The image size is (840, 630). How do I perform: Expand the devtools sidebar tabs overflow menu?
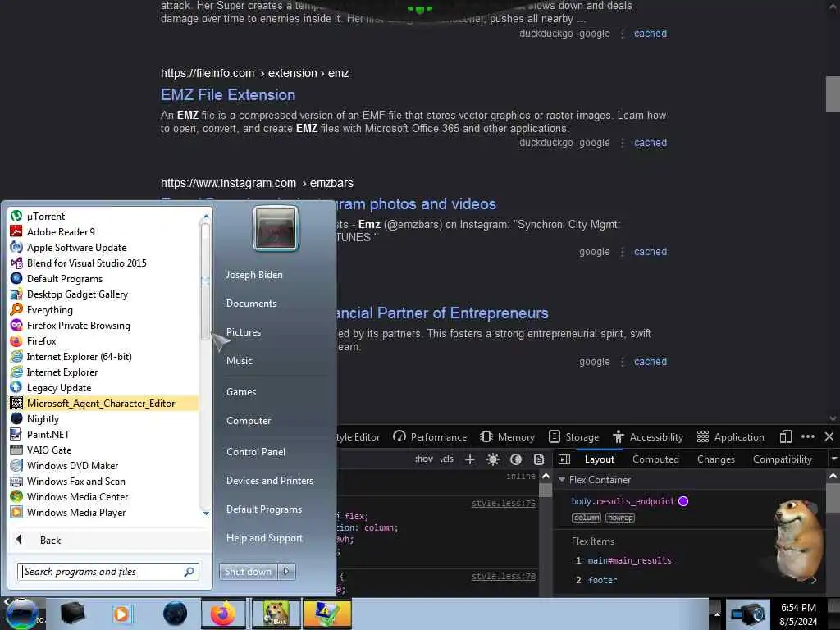point(833,459)
